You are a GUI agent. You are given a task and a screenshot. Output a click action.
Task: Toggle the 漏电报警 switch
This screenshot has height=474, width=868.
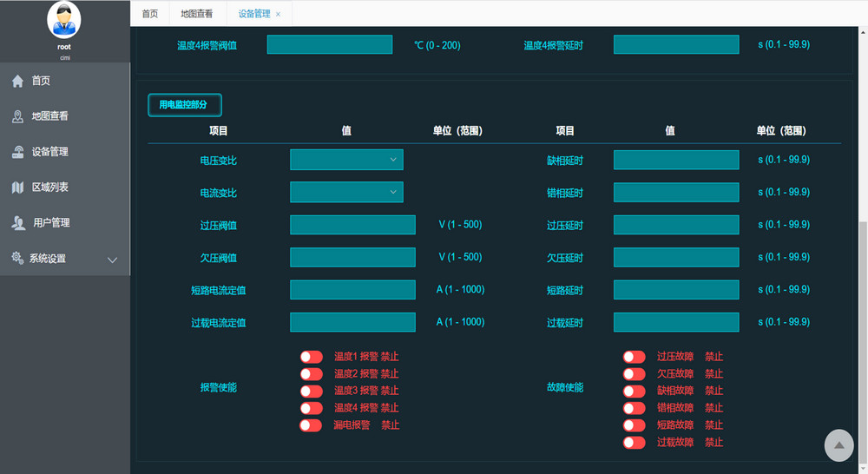pyautogui.click(x=311, y=425)
